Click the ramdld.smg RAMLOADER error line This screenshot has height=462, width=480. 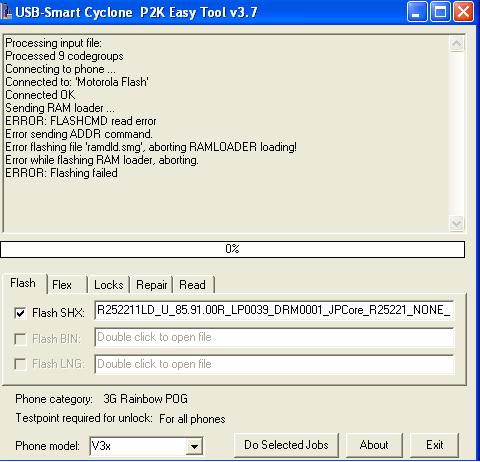(x=151, y=147)
